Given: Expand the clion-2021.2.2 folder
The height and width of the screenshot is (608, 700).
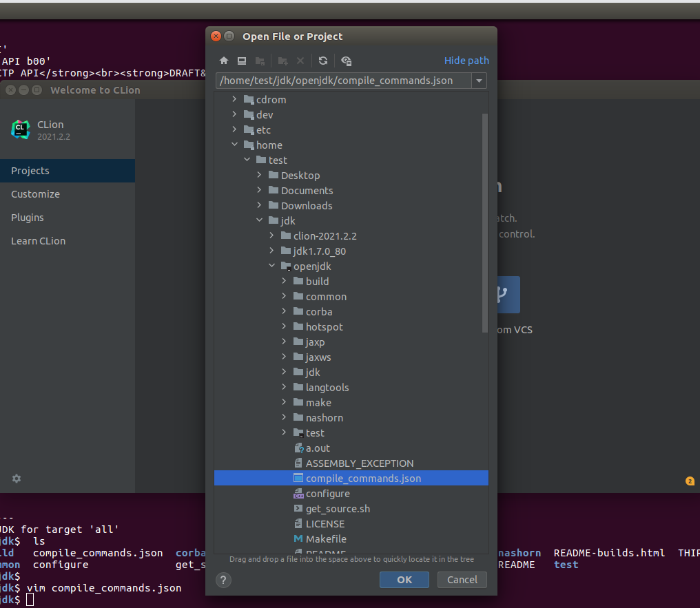Looking at the screenshot, I should click(x=271, y=235).
